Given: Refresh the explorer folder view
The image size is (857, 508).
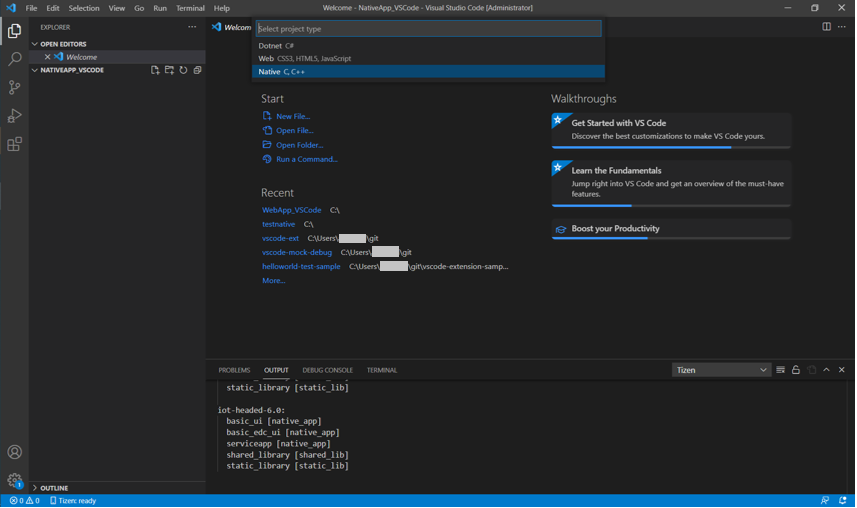Looking at the screenshot, I should (x=183, y=71).
